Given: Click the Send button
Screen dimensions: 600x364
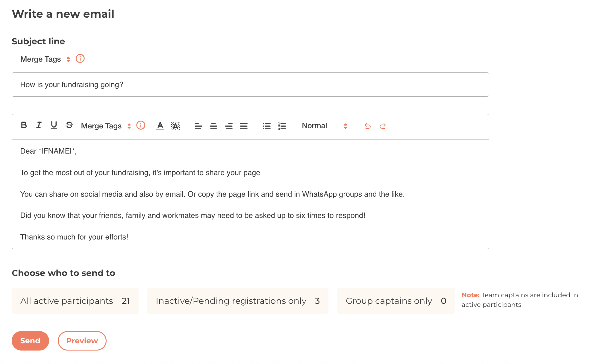Looking at the screenshot, I should pyautogui.click(x=30, y=341).
